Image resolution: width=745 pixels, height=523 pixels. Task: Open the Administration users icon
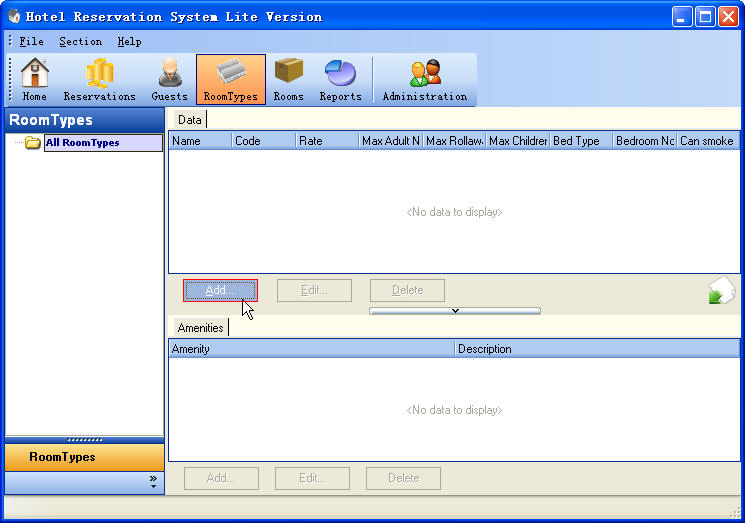pos(424,80)
